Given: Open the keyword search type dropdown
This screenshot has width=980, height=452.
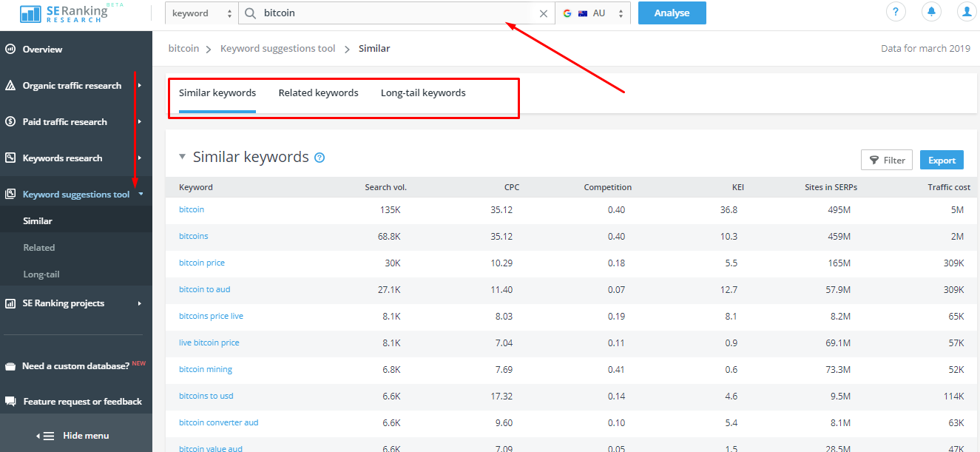Looking at the screenshot, I should [201, 13].
